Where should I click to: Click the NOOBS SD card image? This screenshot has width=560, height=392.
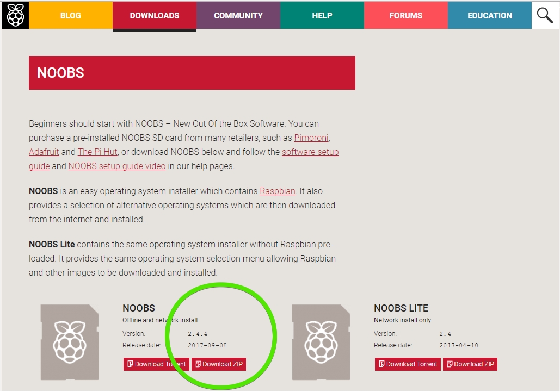(x=69, y=342)
